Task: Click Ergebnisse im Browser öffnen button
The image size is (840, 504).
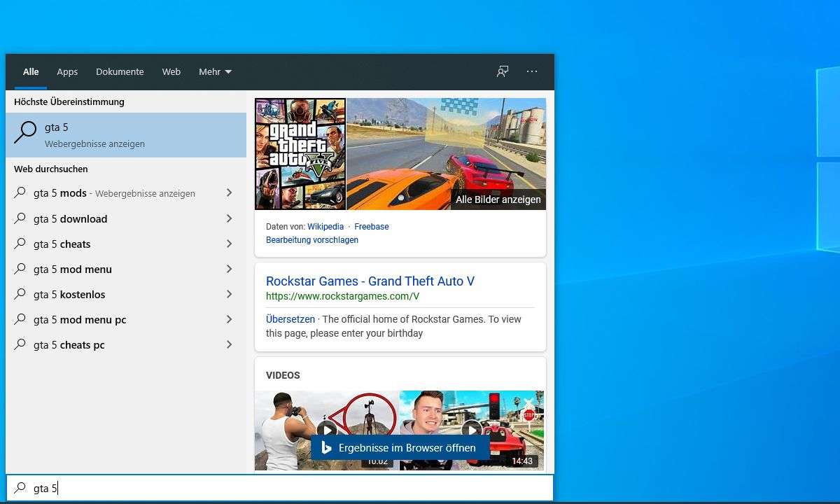Action: click(x=400, y=448)
